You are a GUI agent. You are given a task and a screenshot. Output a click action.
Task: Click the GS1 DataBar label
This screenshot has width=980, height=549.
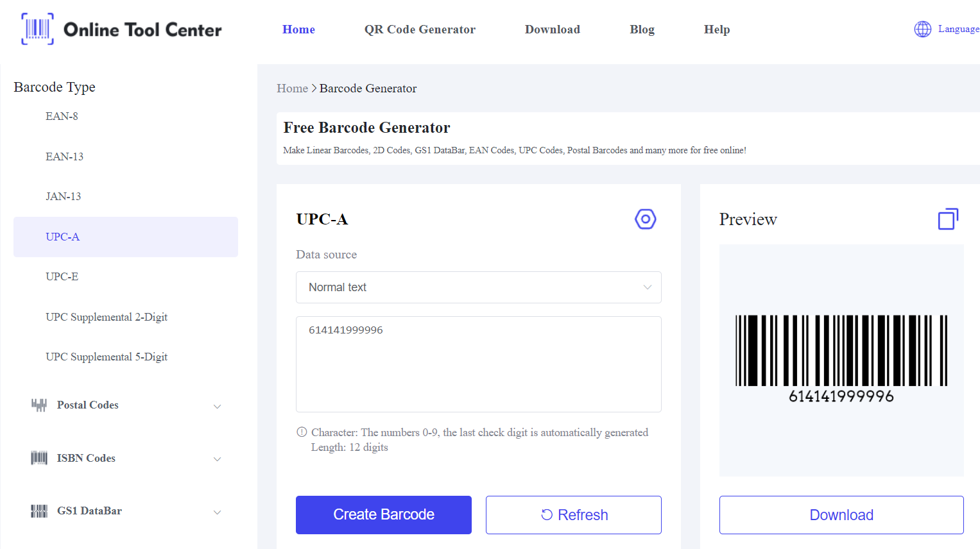[x=89, y=511]
